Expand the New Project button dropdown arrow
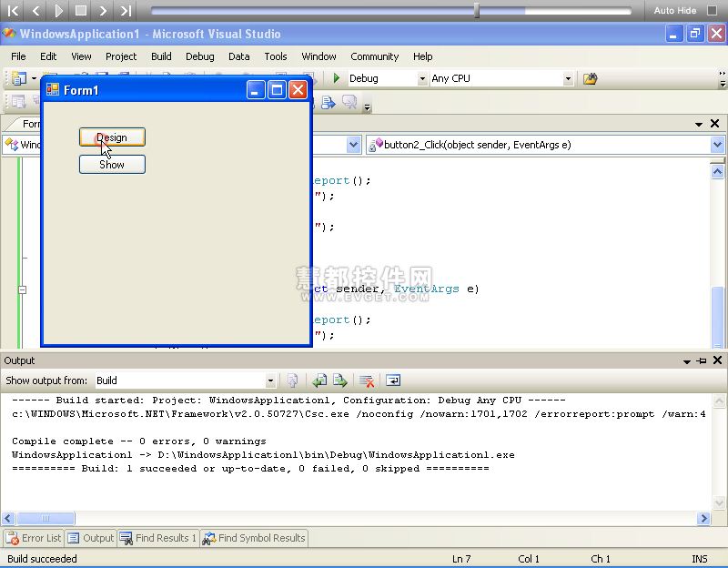Image resolution: width=728 pixels, height=568 pixels. [x=34, y=78]
